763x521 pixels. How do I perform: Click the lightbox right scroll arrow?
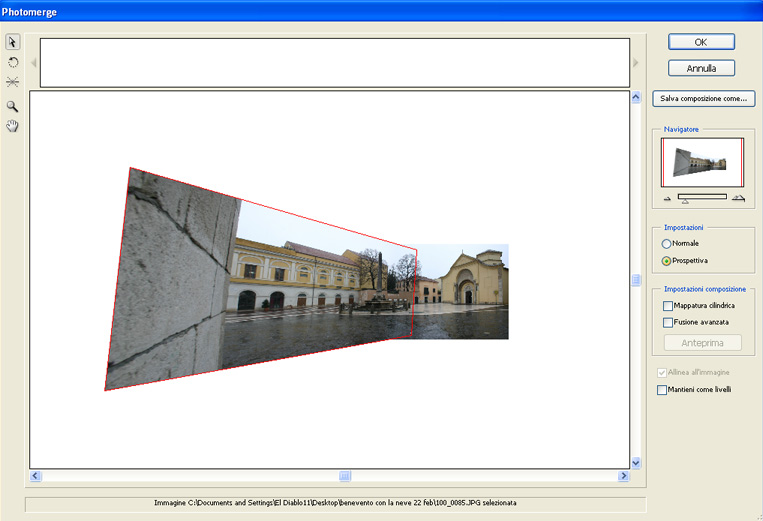click(x=636, y=63)
